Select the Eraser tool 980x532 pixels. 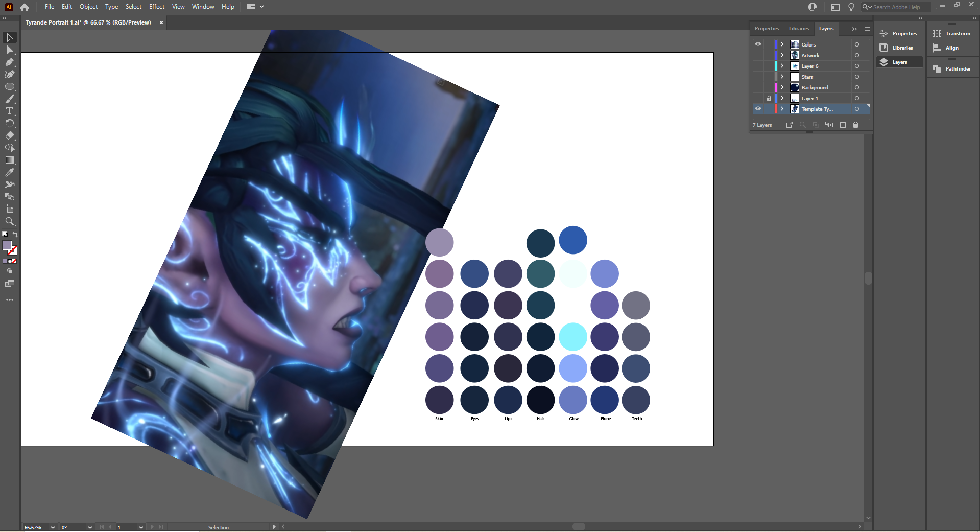pos(10,136)
